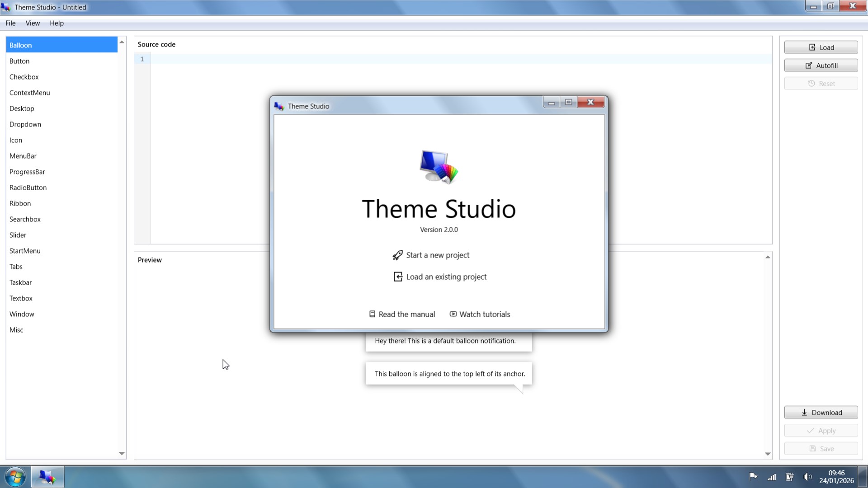Select Taskbar in the component list
The width and height of the screenshot is (868, 488).
point(20,282)
